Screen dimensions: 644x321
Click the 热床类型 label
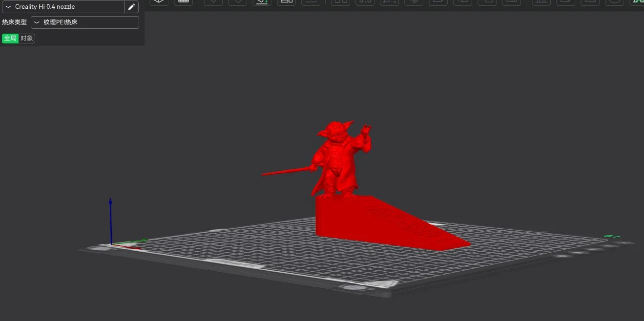tap(15, 22)
